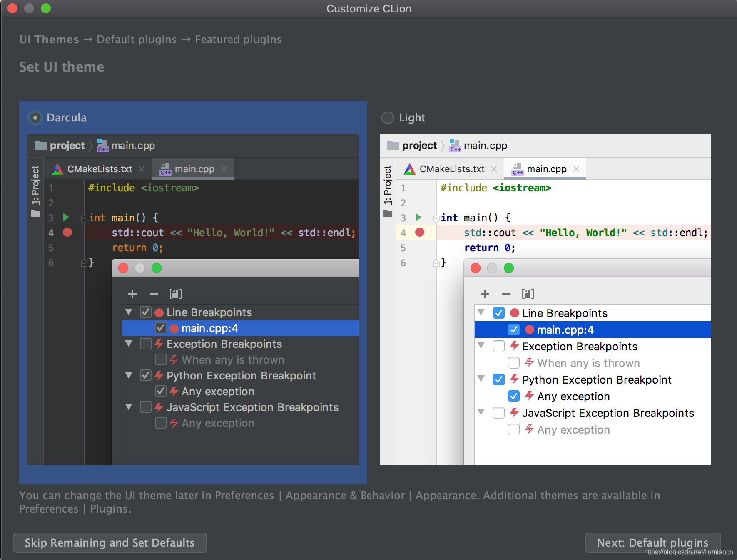This screenshot has height=560, width=737.
Task: Collapse Line Breakpoints tree in Darcula preview
Action: click(x=129, y=312)
